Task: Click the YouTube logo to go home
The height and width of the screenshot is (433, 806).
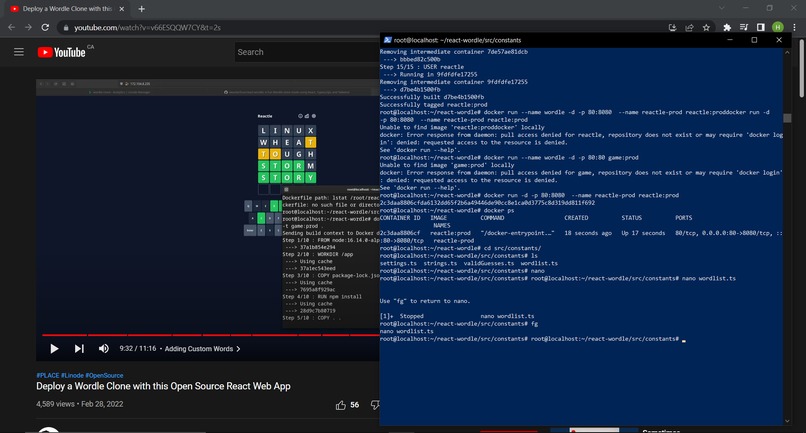Action: tap(61, 52)
